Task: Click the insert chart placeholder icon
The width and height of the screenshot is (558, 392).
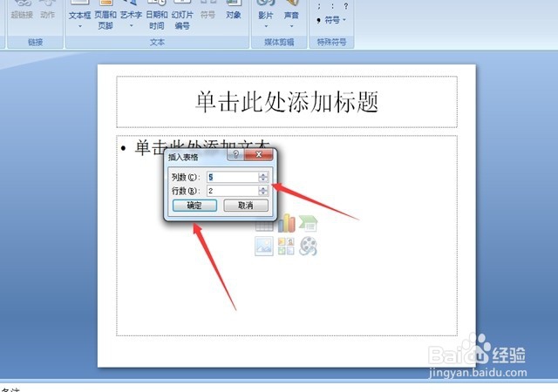Action: pos(287,223)
